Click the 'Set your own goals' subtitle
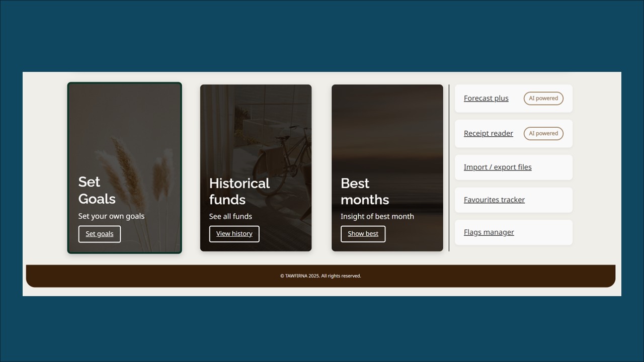 (111, 216)
